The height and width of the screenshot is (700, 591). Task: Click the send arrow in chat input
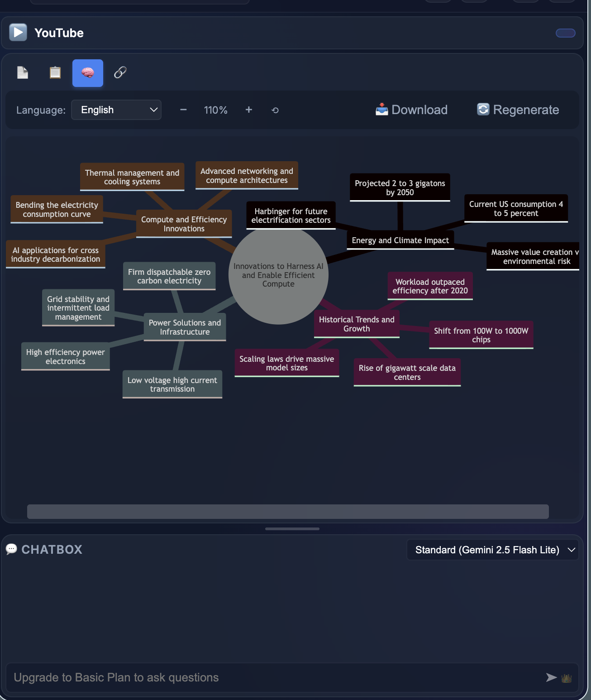point(551,677)
